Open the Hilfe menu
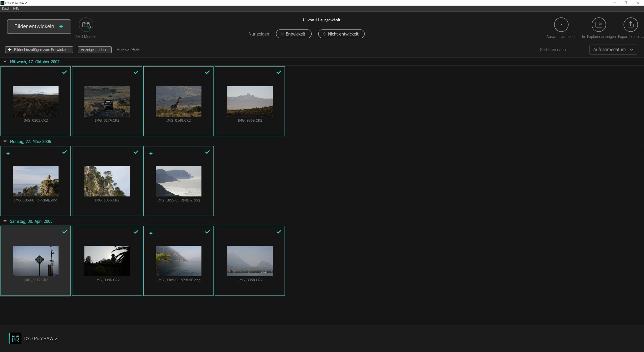This screenshot has width=644, height=352. [x=16, y=9]
